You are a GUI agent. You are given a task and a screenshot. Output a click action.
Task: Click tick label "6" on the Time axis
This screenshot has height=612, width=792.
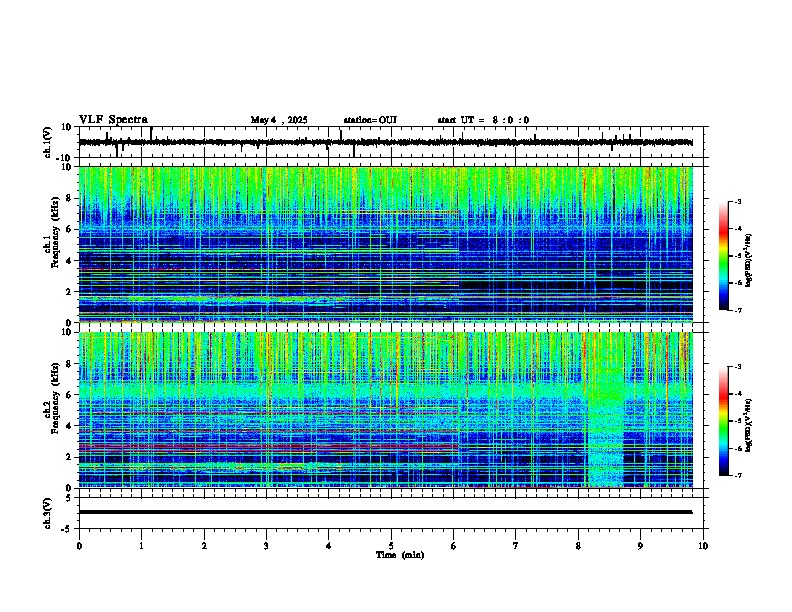[x=453, y=546]
